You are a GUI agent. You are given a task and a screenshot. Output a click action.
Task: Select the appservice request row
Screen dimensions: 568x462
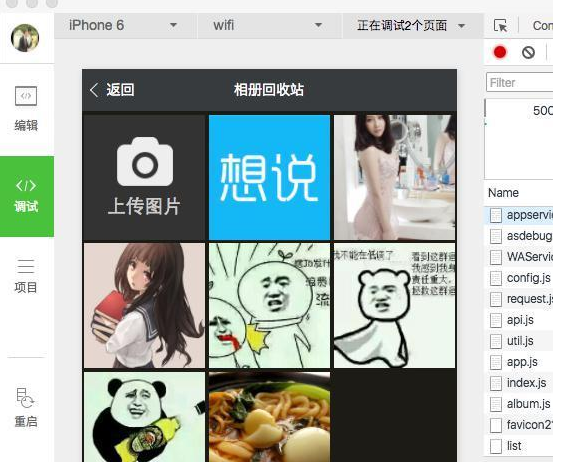(x=518, y=215)
